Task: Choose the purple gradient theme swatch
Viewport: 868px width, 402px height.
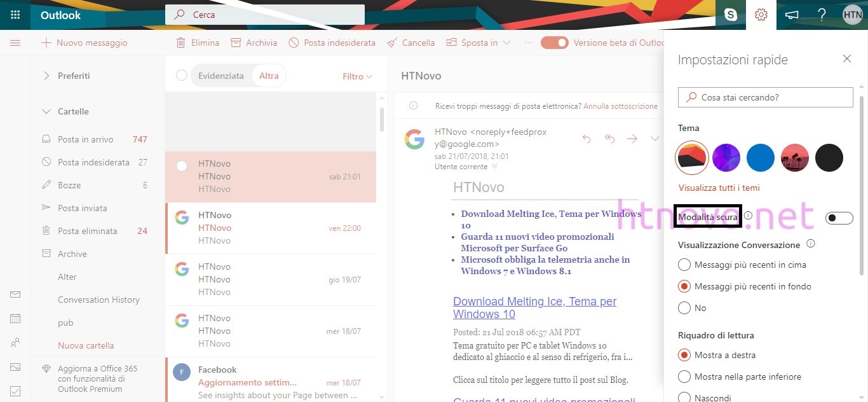Action: click(x=726, y=157)
